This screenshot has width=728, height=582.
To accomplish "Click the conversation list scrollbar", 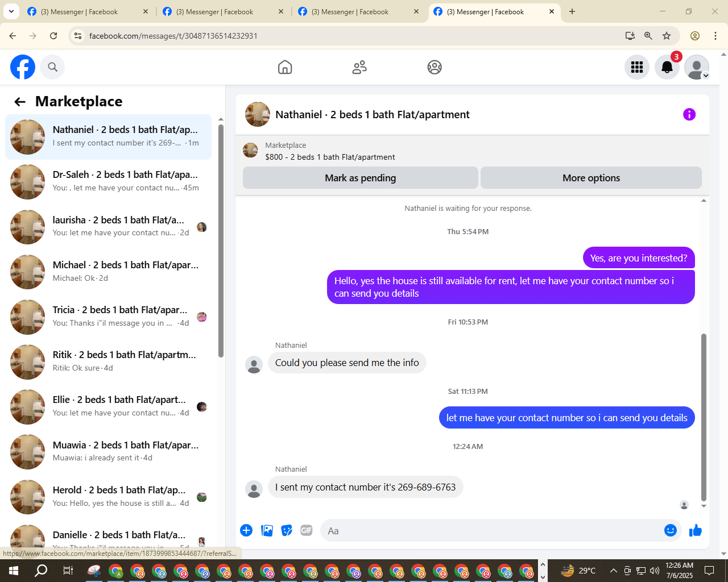I will [x=221, y=242].
